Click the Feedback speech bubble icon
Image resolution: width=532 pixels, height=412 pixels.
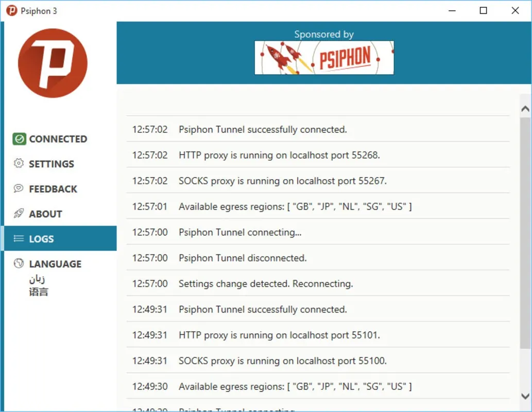pyautogui.click(x=19, y=188)
